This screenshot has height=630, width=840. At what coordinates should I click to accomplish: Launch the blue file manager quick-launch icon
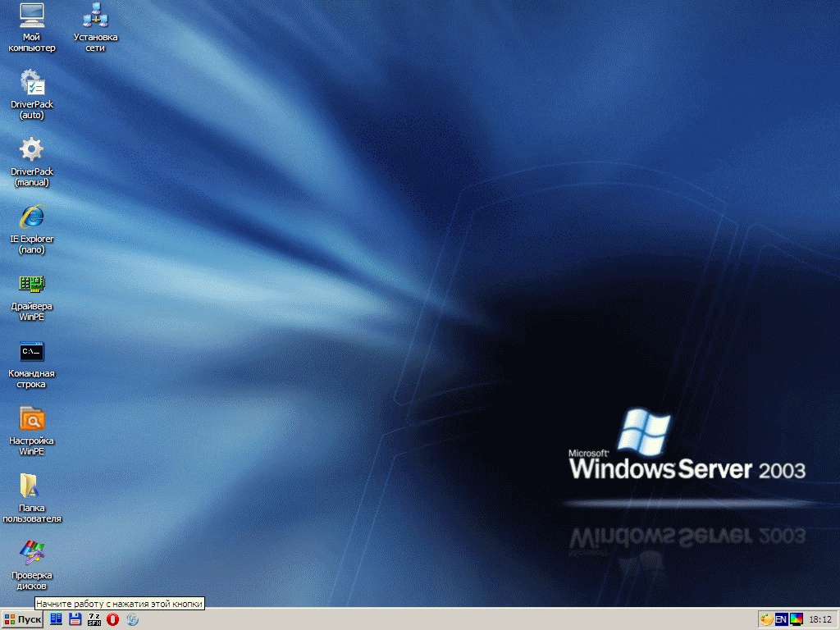tap(56, 619)
